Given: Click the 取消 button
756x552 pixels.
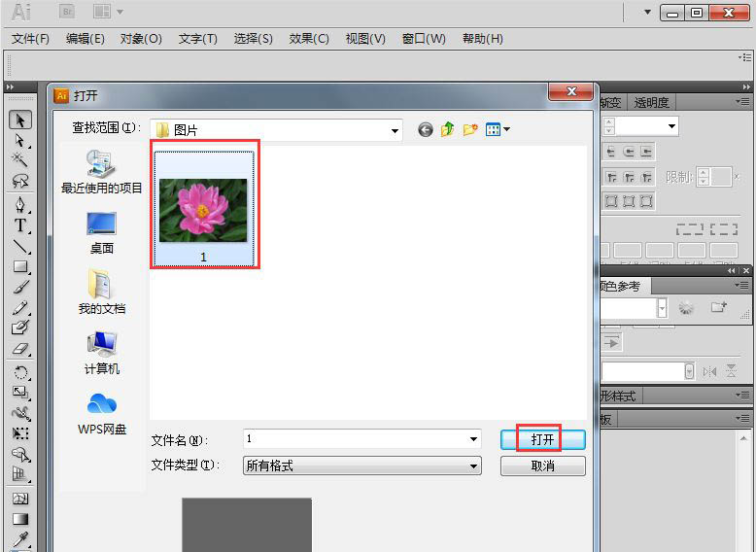Looking at the screenshot, I should point(543,466).
